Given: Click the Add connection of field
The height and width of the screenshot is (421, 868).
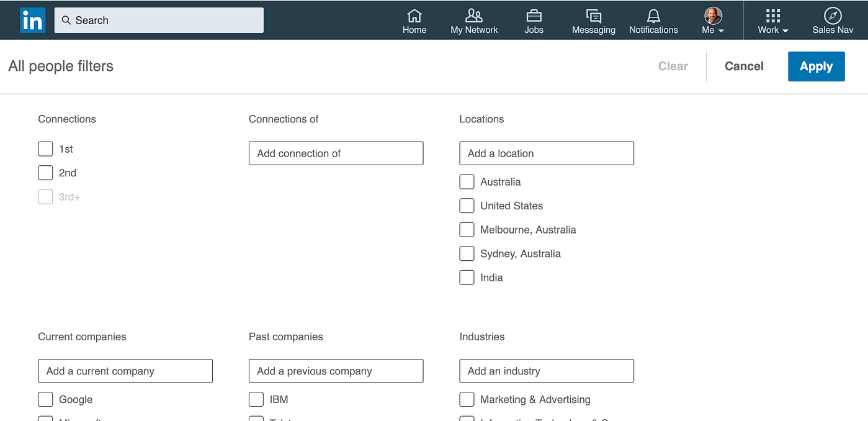Looking at the screenshot, I should [x=336, y=153].
